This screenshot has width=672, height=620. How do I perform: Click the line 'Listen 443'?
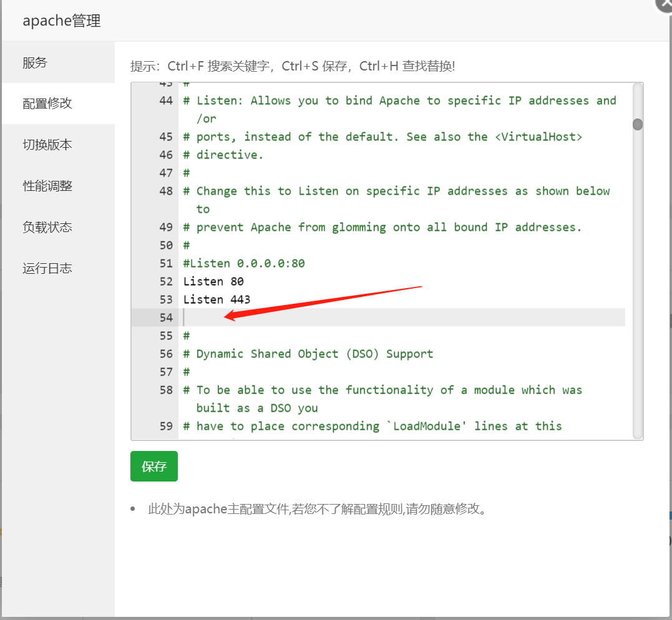(217, 299)
